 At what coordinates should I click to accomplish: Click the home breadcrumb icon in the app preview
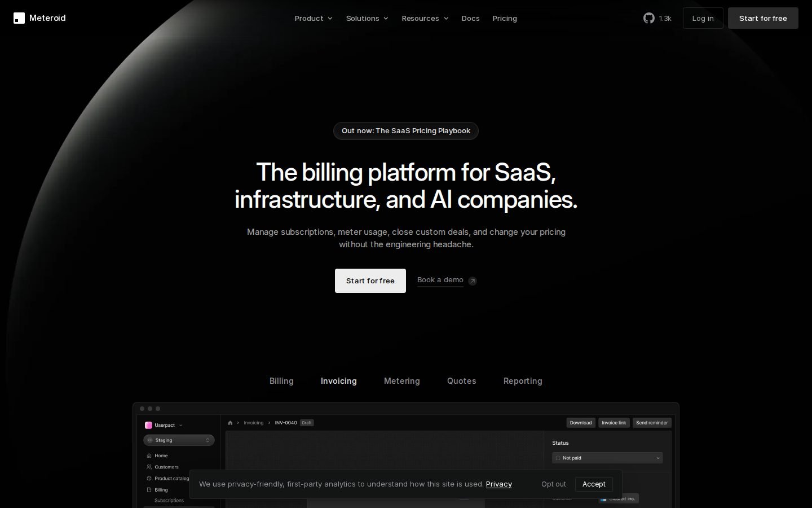(230, 423)
